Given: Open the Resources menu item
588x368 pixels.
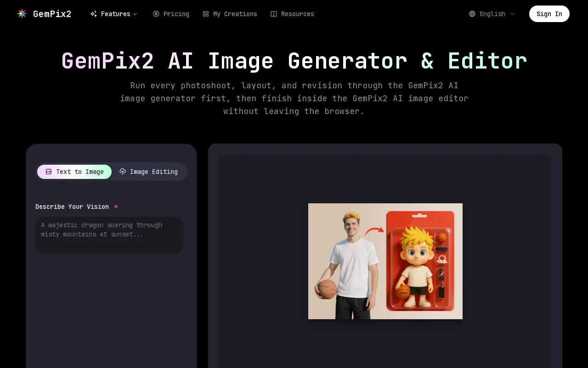Looking at the screenshot, I should click(x=292, y=14).
